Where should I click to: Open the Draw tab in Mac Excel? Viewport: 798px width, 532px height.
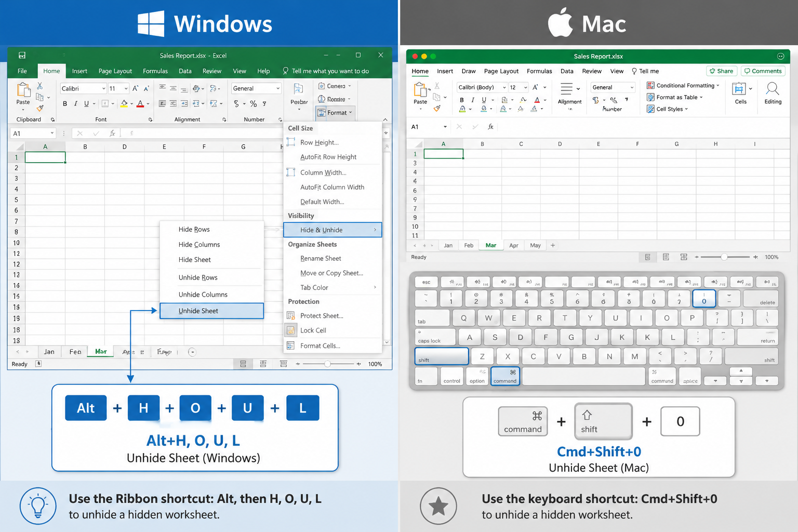pyautogui.click(x=469, y=71)
